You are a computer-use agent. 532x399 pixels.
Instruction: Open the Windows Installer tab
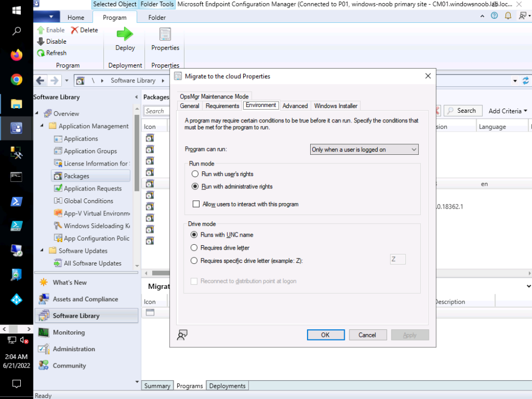click(x=336, y=106)
